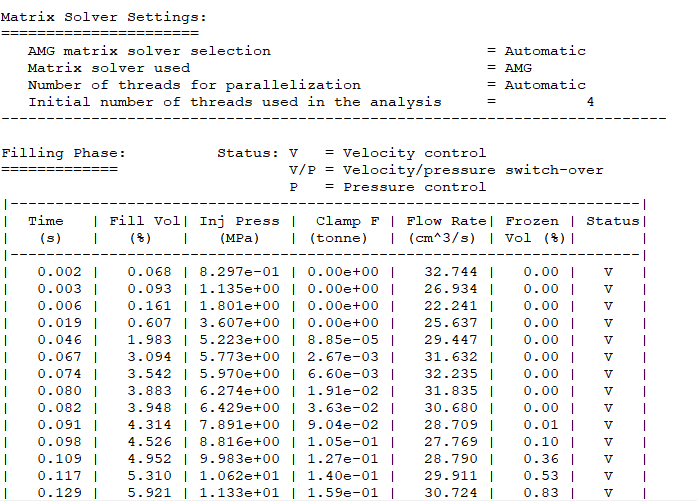Image resolution: width=698 pixels, height=501 pixels.
Task: Click the 'Matrix Solver Settings:' heading
Action: pyautogui.click(x=104, y=17)
